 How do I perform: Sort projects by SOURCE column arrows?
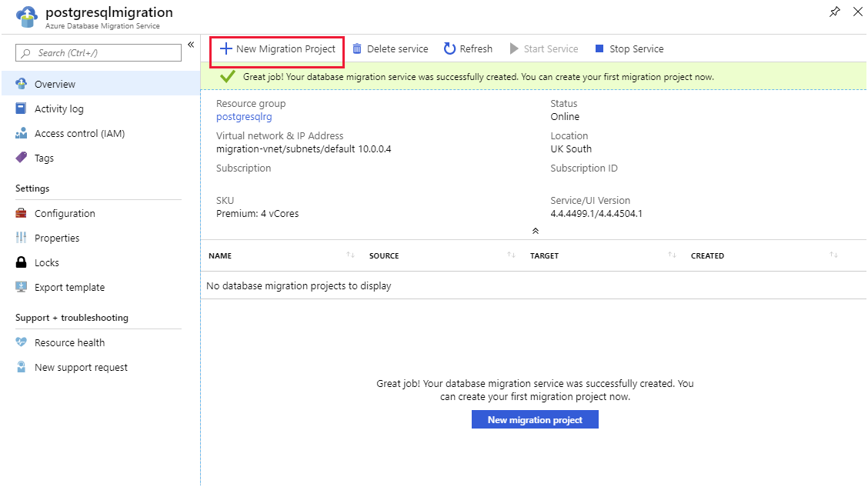tap(512, 255)
